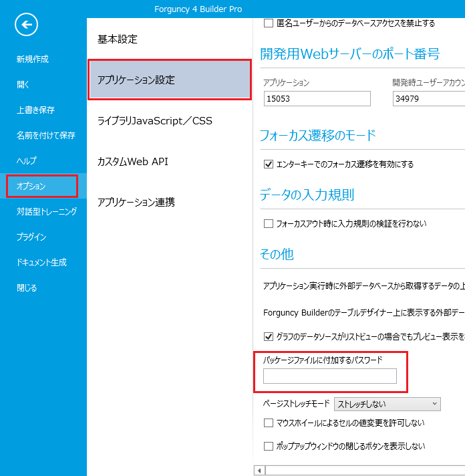Click the back arrow circle icon
The image size is (465, 476).
pos(26,25)
